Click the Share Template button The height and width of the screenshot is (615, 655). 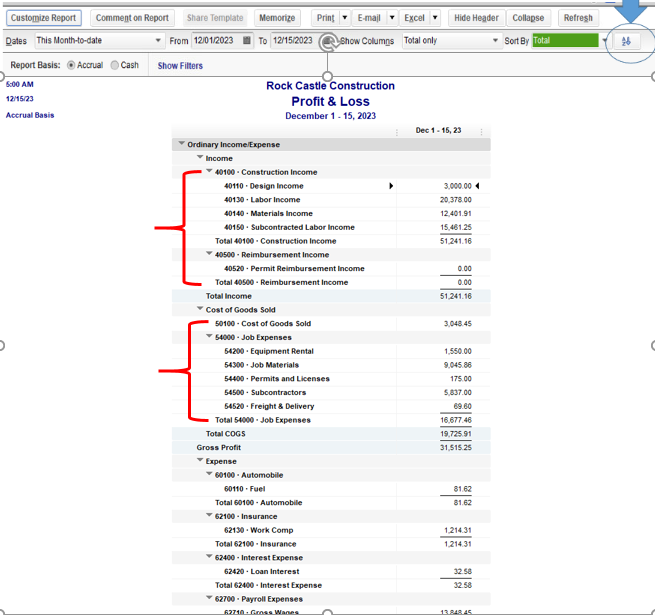[x=215, y=18]
